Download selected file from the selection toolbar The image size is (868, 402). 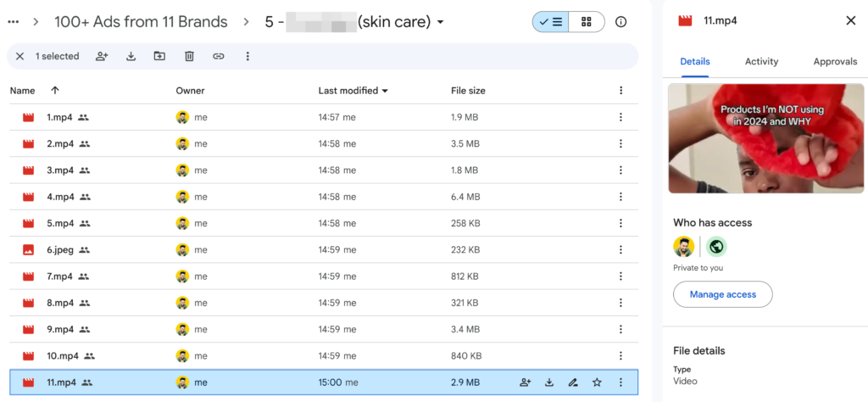131,56
